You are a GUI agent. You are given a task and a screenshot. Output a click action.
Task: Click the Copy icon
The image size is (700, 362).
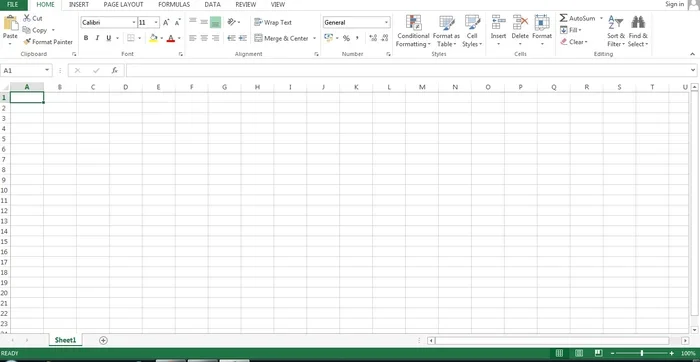point(27,30)
